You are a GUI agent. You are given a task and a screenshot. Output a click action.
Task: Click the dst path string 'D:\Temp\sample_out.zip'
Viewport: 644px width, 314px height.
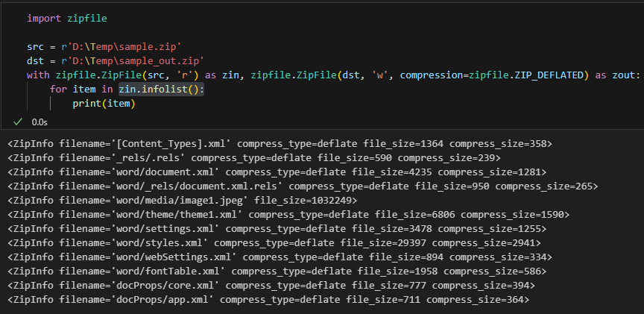136,61
